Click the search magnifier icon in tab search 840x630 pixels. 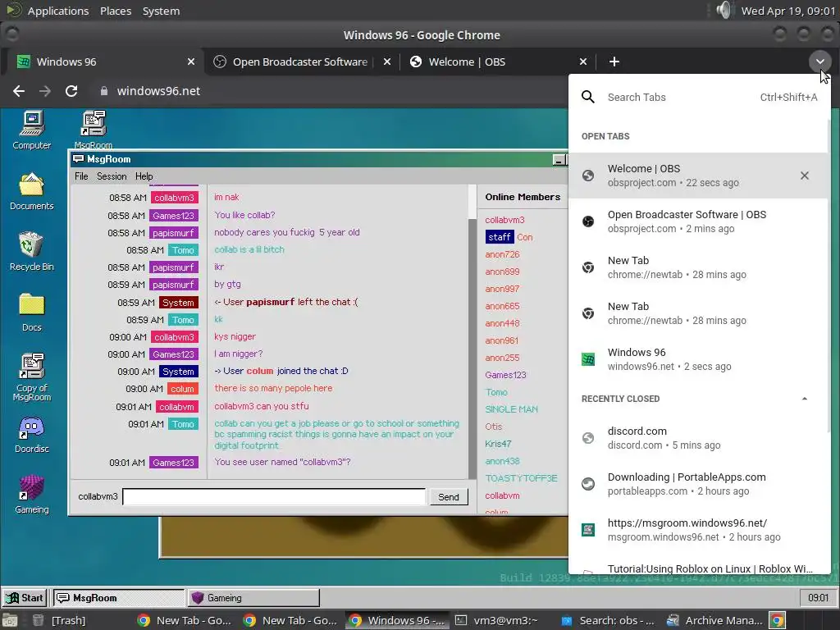tap(587, 97)
